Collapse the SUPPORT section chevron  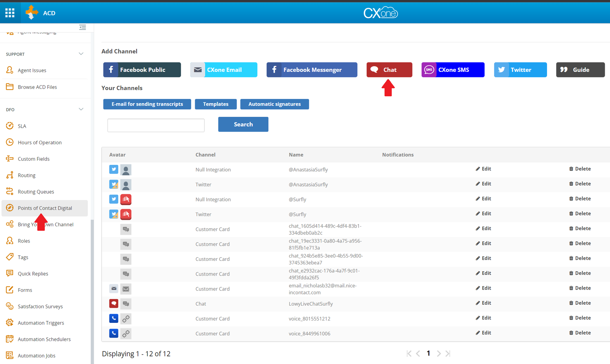tap(81, 54)
